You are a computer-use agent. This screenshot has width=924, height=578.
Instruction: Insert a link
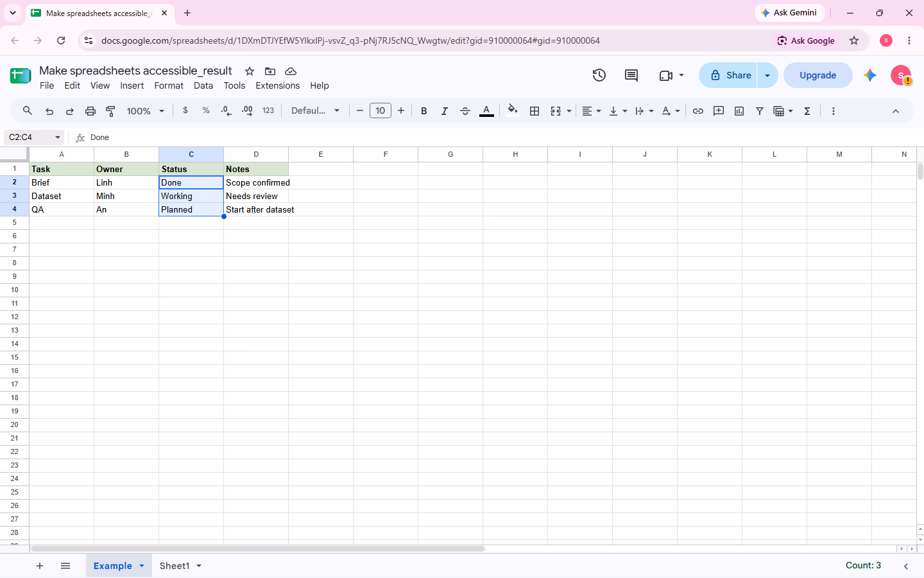pyautogui.click(x=698, y=111)
